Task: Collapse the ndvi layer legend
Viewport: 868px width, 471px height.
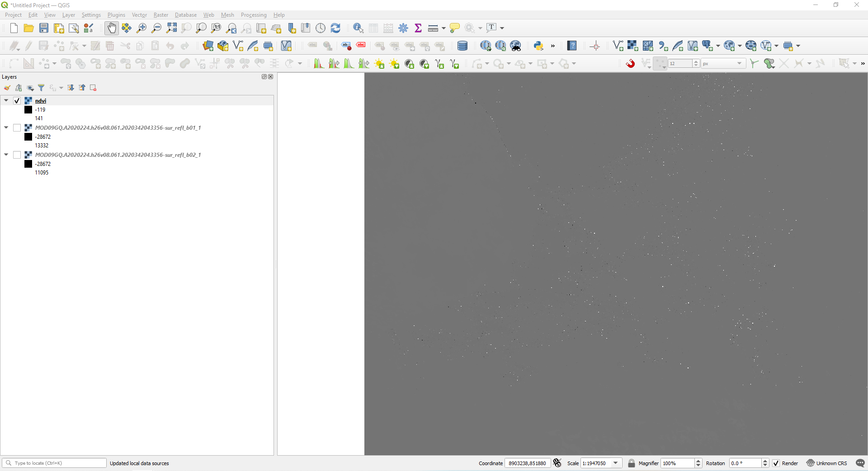Action: pos(6,101)
